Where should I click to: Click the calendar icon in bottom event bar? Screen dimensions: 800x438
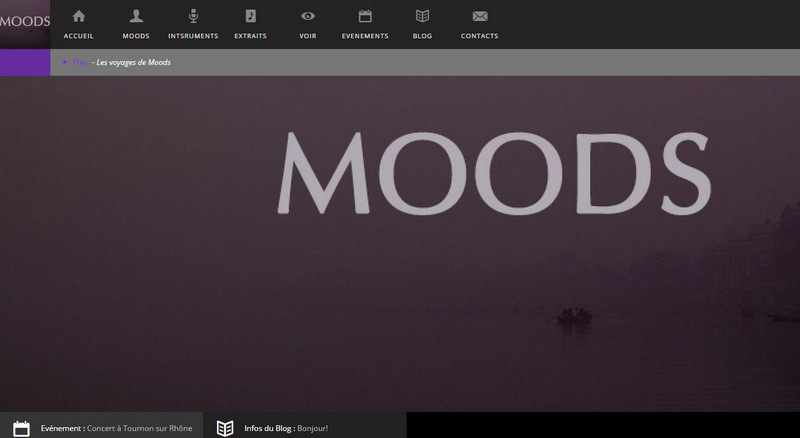pyautogui.click(x=21, y=428)
